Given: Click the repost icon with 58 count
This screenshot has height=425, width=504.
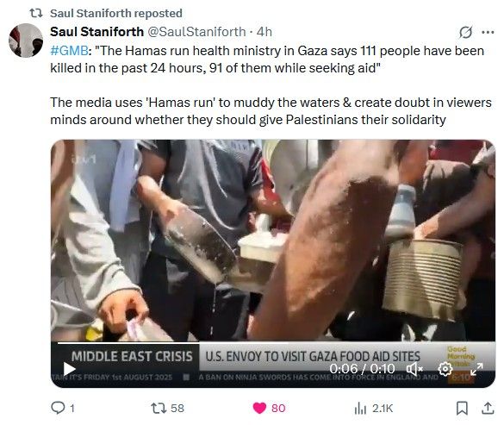Looking at the screenshot, I should (159, 408).
